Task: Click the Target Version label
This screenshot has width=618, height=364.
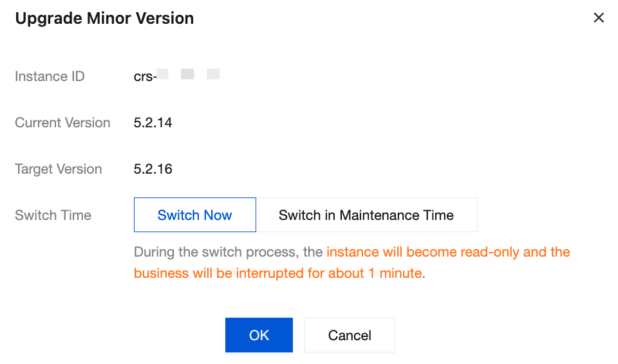Action: pyautogui.click(x=59, y=169)
